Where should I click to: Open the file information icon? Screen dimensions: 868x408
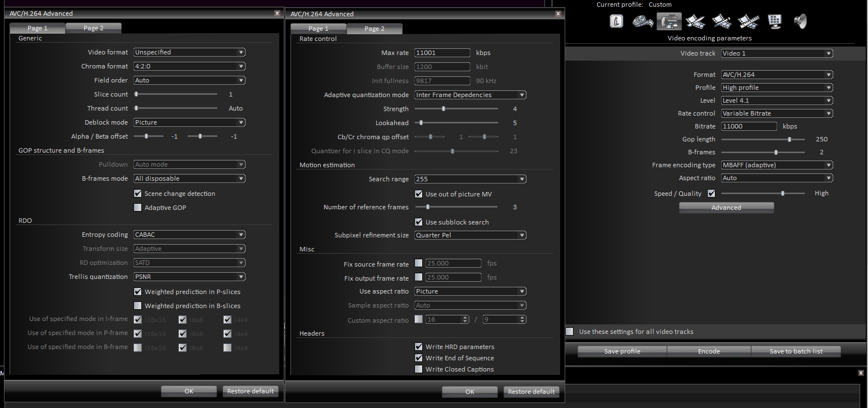coord(616,21)
